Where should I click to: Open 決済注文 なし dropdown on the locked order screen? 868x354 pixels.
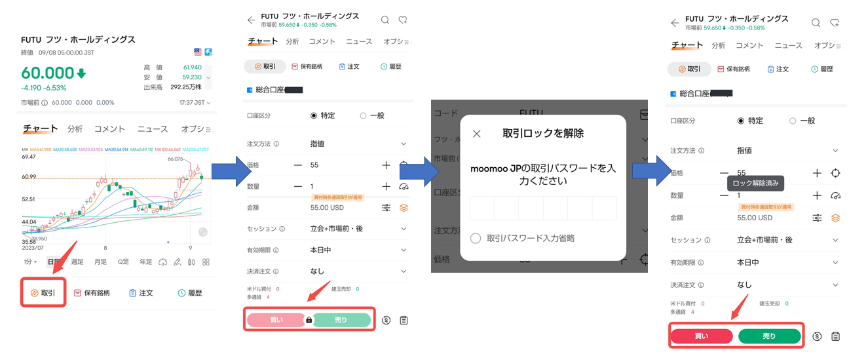358,271
